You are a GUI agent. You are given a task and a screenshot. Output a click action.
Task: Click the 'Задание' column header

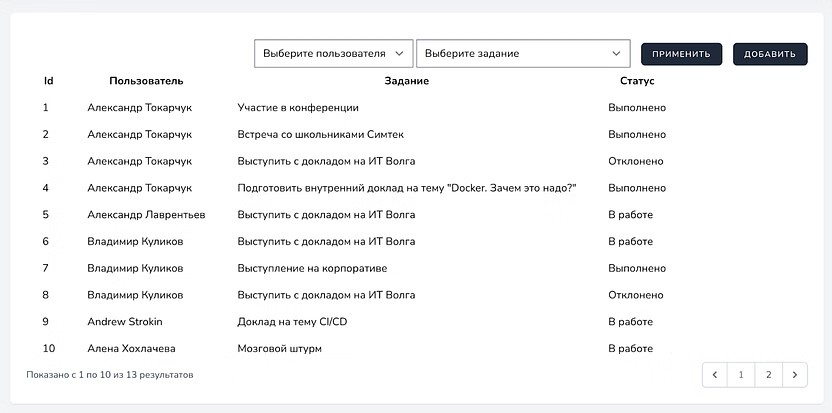tap(406, 81)
